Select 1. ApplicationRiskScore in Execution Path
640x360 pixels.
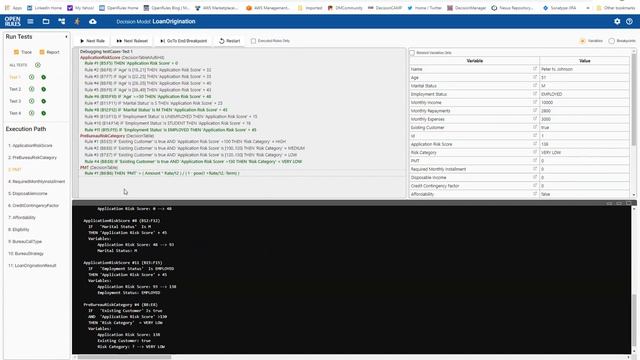[30, 145]
